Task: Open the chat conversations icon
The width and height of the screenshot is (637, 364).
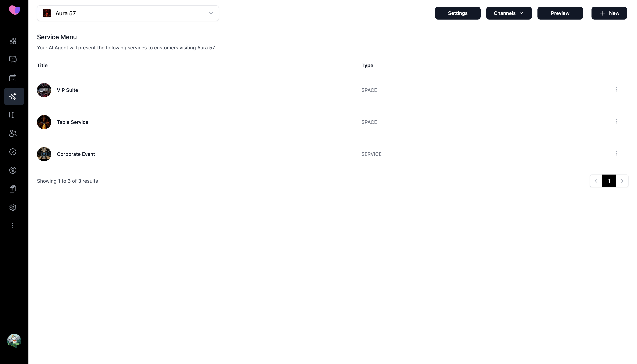Action: [13, 59]
